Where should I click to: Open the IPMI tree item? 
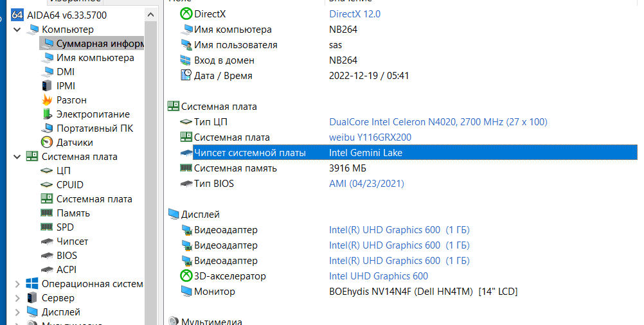coord(66,86)
